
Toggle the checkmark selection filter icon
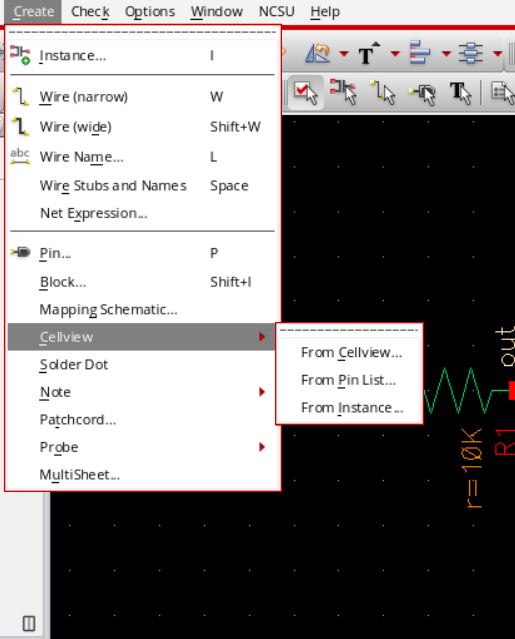pos(306,93)
